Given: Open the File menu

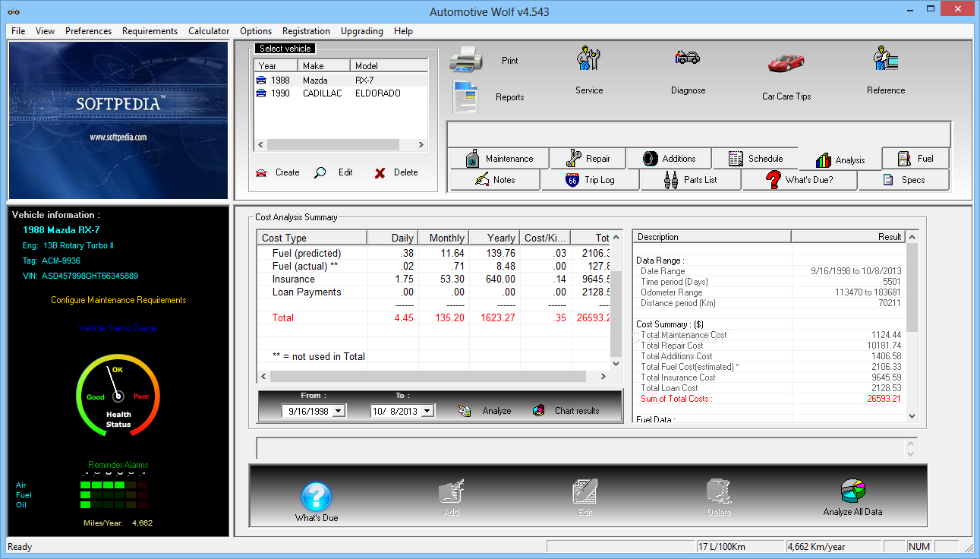Looking at the screenshot, I should pyautogui.click(x=18, y=31).
